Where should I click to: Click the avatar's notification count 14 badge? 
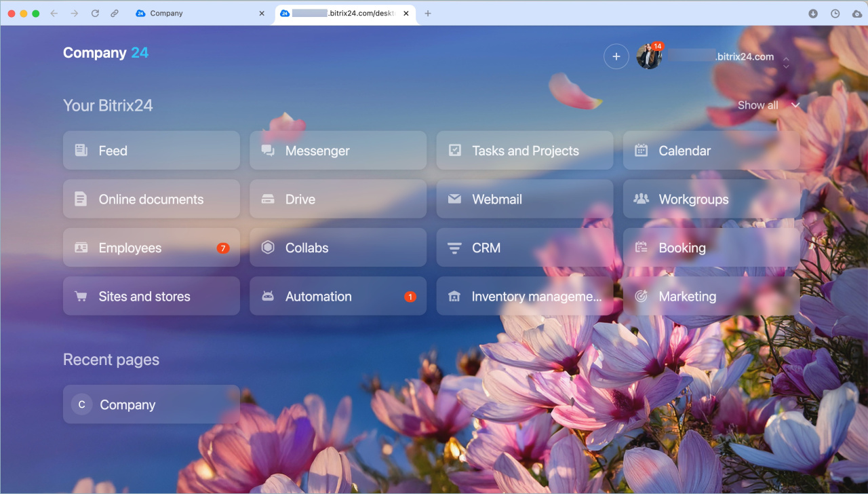coord(658,46)
